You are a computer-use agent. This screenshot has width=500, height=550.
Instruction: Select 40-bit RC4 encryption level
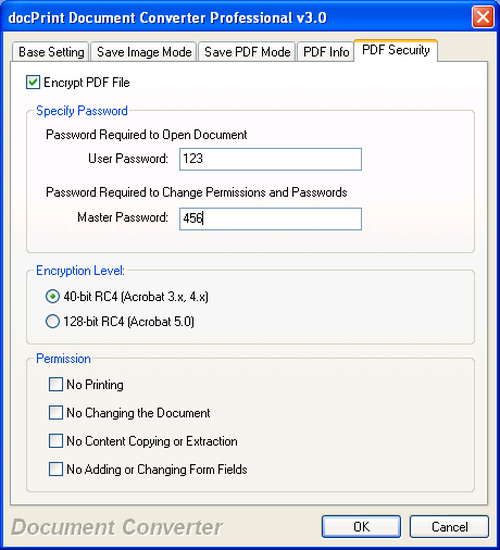(x=53, y=297)
